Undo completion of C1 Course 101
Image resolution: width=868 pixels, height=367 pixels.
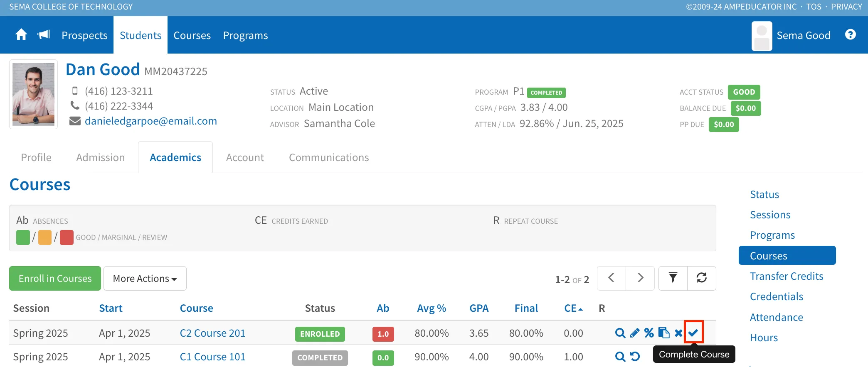click(635, 357)
